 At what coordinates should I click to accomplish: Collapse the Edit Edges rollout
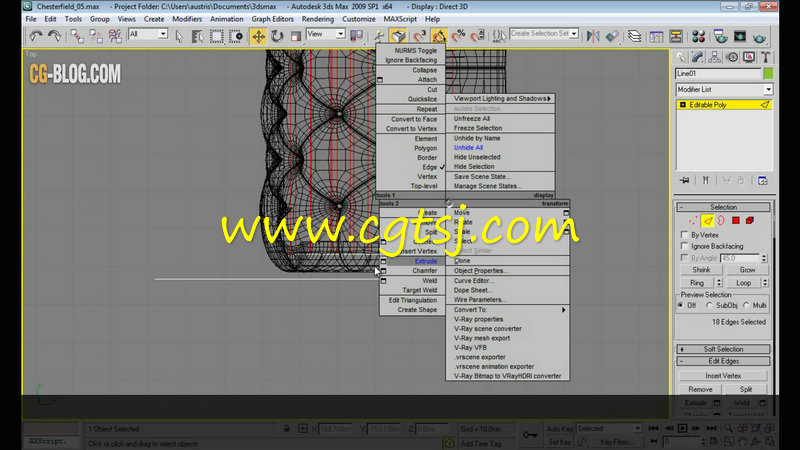pyautogui.click(x=723, y=361)
